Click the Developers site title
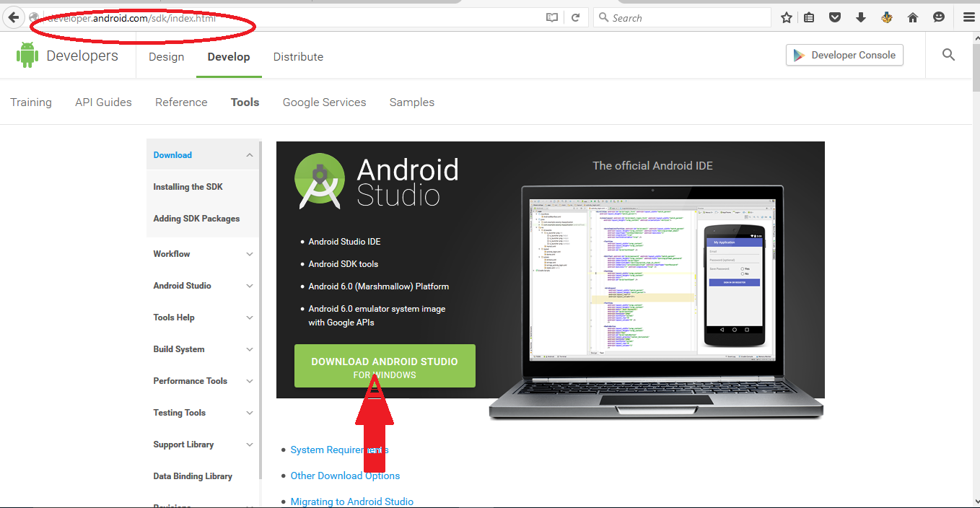The height and width of the screenshot is (508, 980). (x=82, y=56)
